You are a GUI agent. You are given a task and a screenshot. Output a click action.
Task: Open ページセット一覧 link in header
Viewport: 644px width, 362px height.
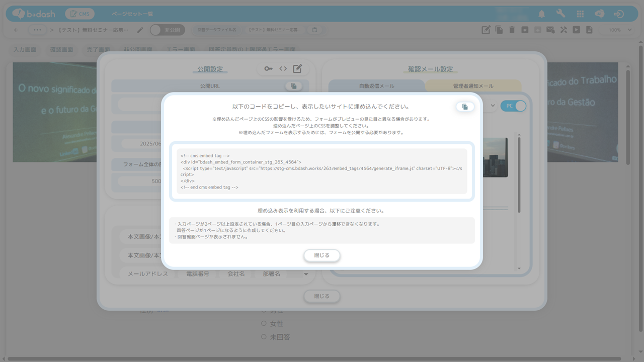coord(132,14)
